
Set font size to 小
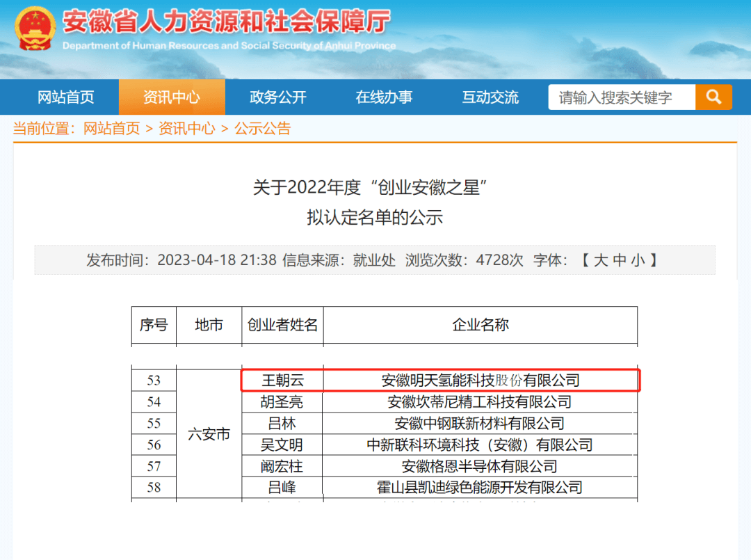pos(638,261)
